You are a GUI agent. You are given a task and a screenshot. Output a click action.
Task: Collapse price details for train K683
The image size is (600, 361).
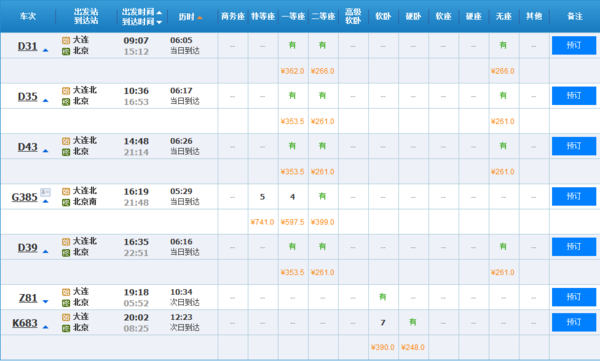46,327
